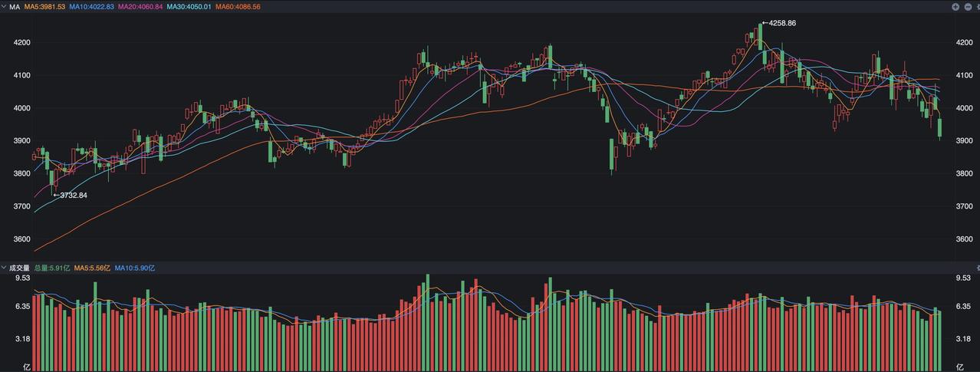980x372 pixels.
Task: Click the 3732.84 low price marker
Action: pos(70,195)
